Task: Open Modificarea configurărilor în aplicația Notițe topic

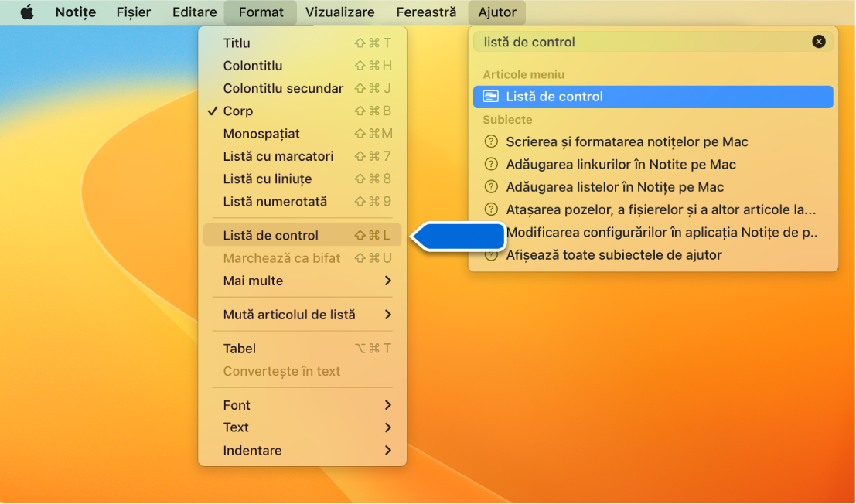Action: pos(661,233)
